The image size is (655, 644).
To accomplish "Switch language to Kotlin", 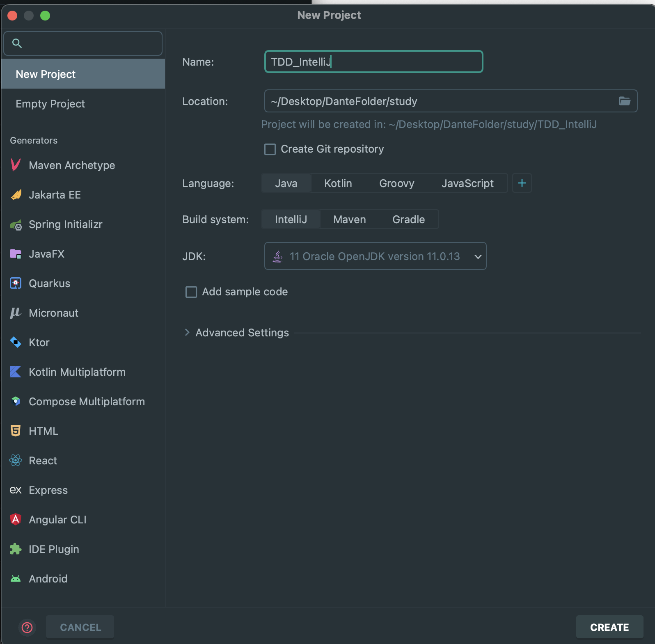I will (x=338, y=183).
